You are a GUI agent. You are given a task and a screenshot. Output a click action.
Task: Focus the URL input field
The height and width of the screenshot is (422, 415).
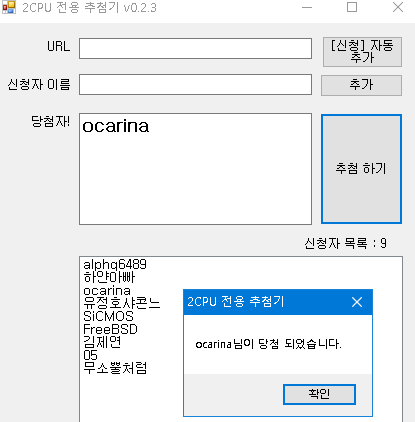point(195,48)
